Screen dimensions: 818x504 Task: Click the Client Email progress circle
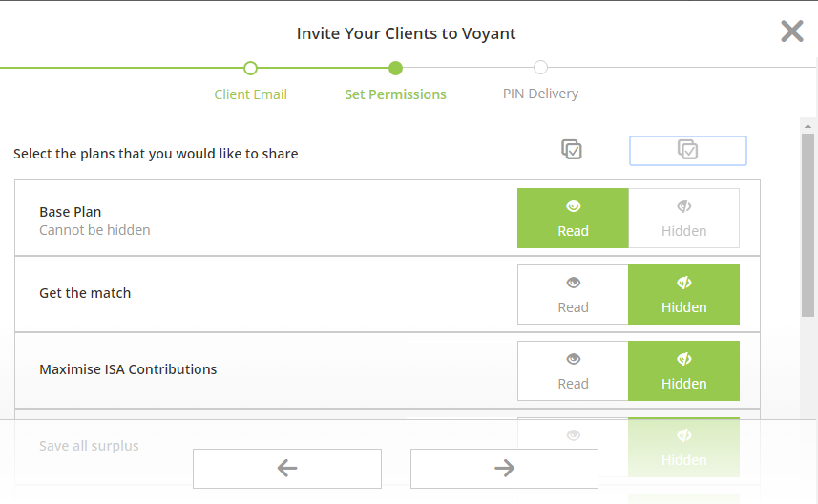click(250, 69)
